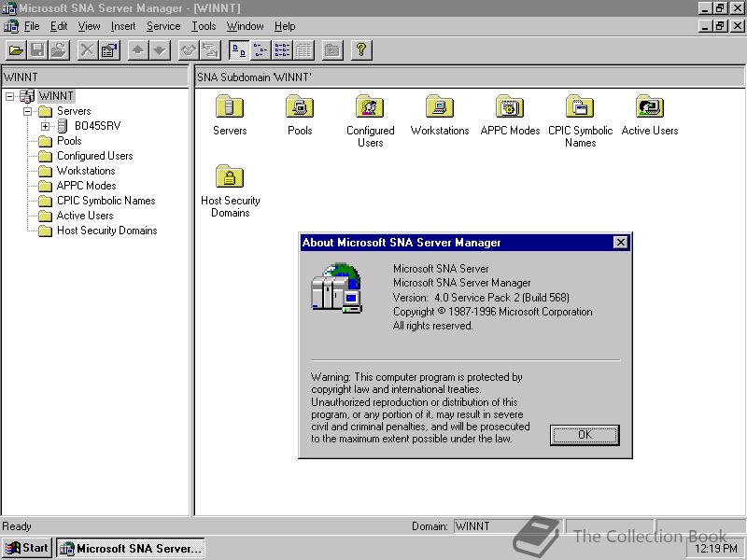
Task: Select WINNT root in the tree
Action: [56, 96]
